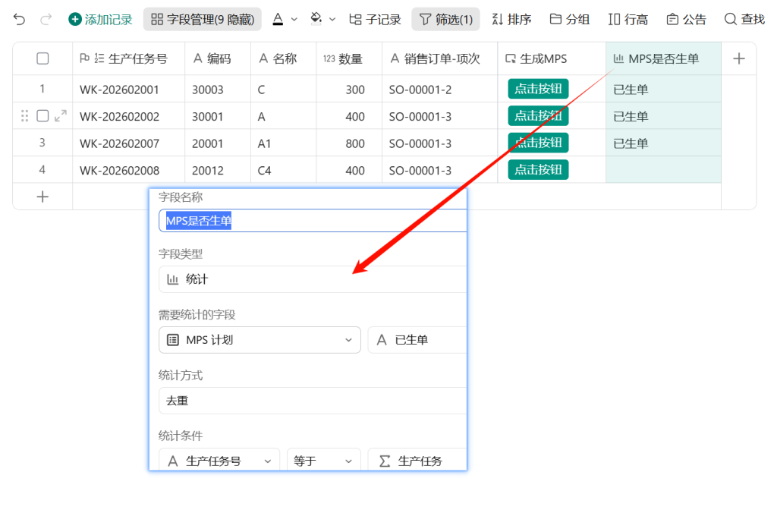
Task: Select empty MPS是否生单 cell of WK-202602008
Action: 663,170
